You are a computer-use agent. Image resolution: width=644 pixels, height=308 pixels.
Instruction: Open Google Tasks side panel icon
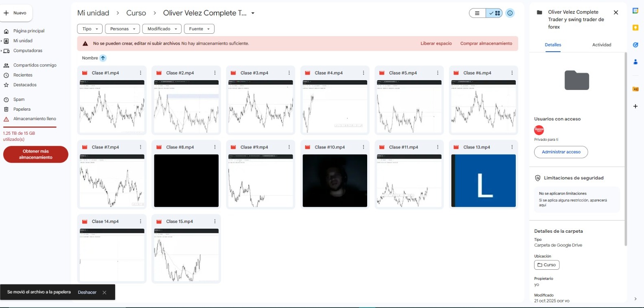point(635,45)
